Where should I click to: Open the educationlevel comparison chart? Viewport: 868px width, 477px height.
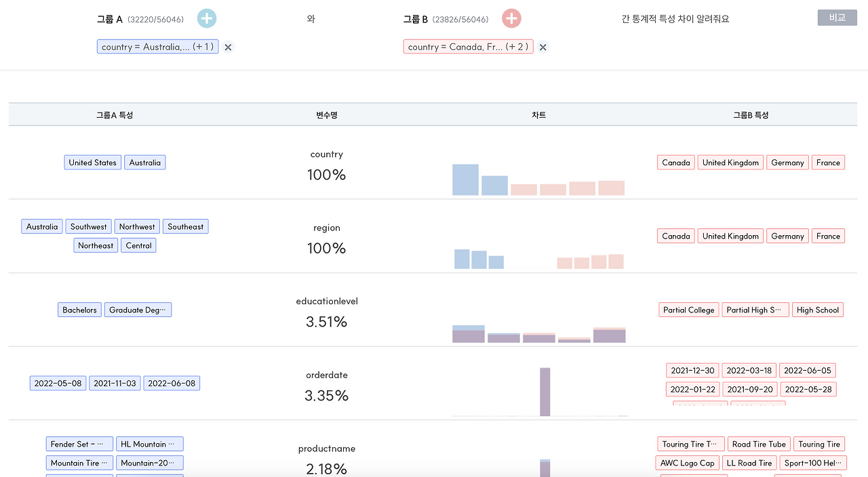(x=538, y=333)
